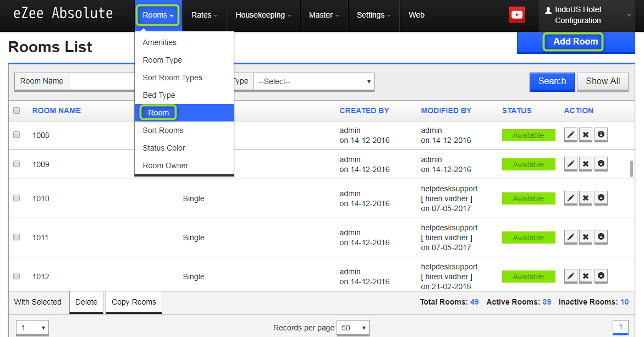The image size is (644, 337).
Task: Open the page number dropdown
Action: [x=32, y=328]
